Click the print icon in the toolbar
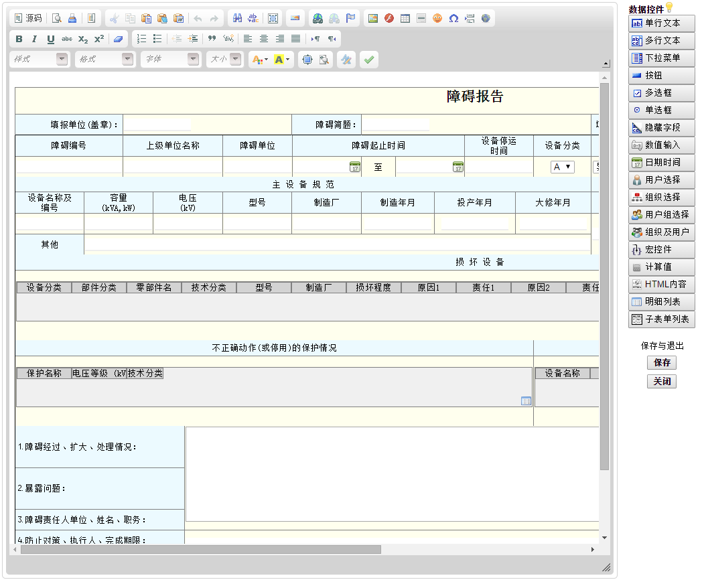The image size is (704, 588). point(72,19)
